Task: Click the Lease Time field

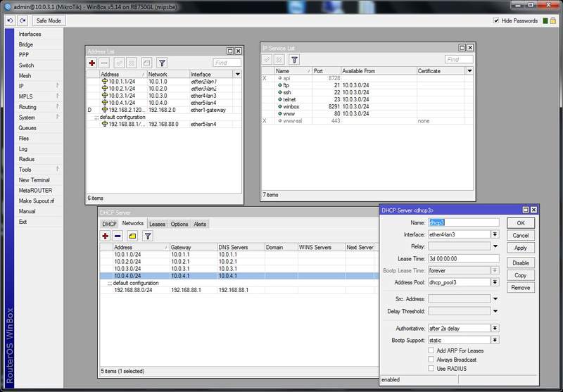Action: 464,258
